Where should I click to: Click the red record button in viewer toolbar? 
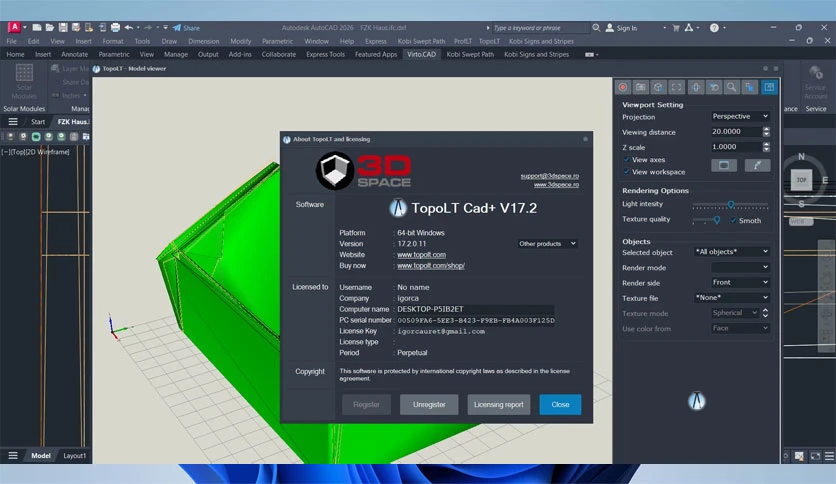click(623, 87)
